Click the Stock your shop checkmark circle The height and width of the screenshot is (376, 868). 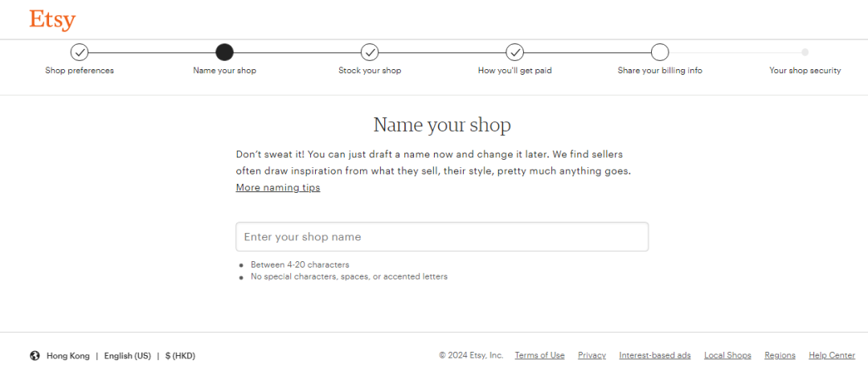pyautogui.click(x=370, y=52)
